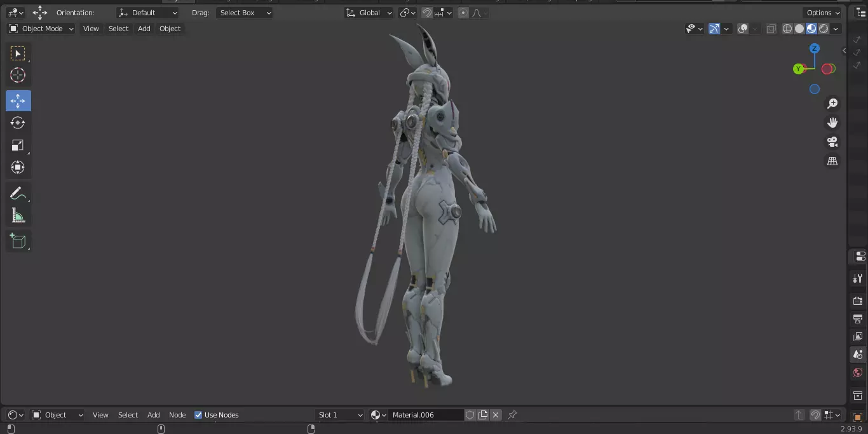Open the Render properties tab
Viewport: 868px width, 434px height.
pos(858,301)
